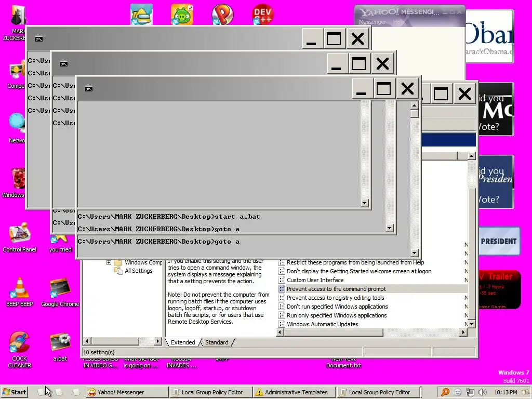Click tree pane scroll right arrow
532x399 pixels.
[x=157, y=341]
